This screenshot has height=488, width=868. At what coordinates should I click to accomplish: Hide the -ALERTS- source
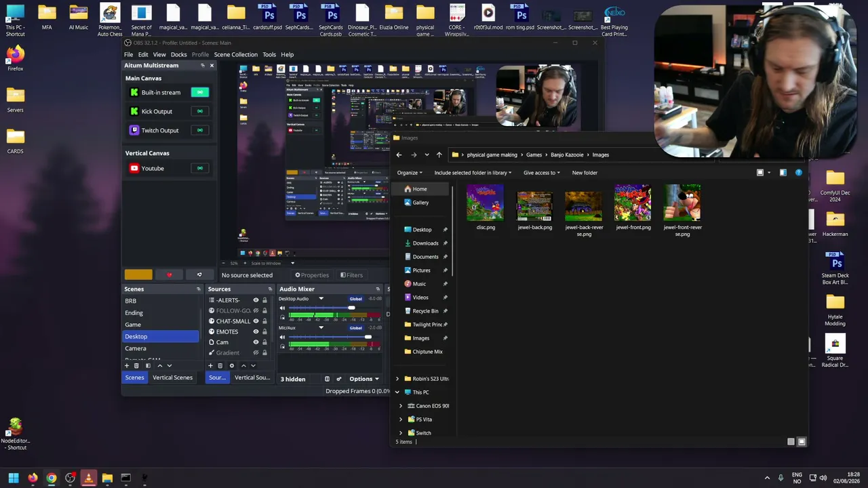(256, 300)
